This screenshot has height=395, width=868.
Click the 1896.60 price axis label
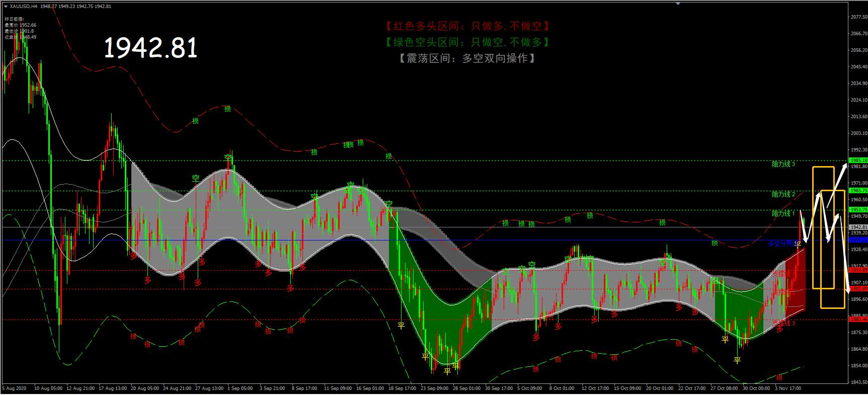pos(858,299)
